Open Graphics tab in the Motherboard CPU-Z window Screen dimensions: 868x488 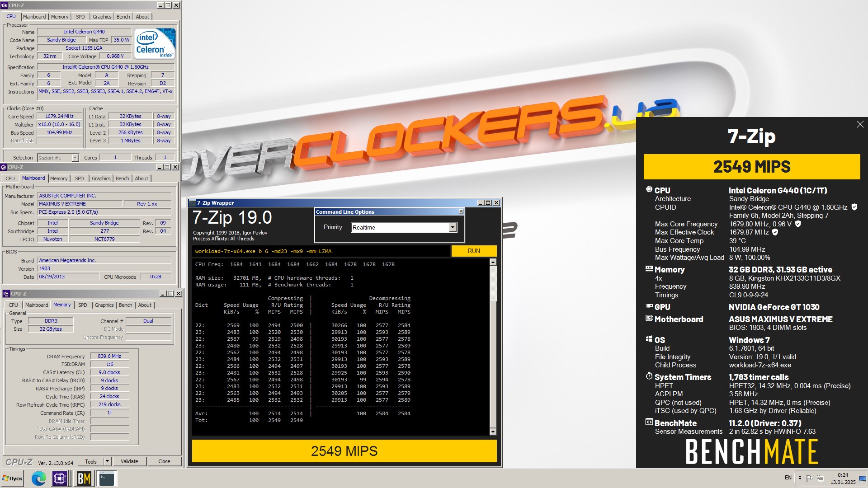point(101,178)
